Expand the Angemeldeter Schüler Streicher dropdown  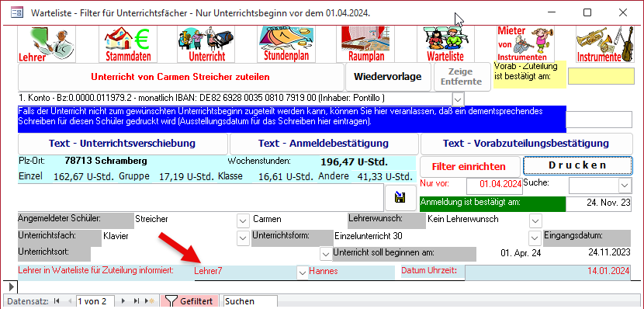pos(243,220)
